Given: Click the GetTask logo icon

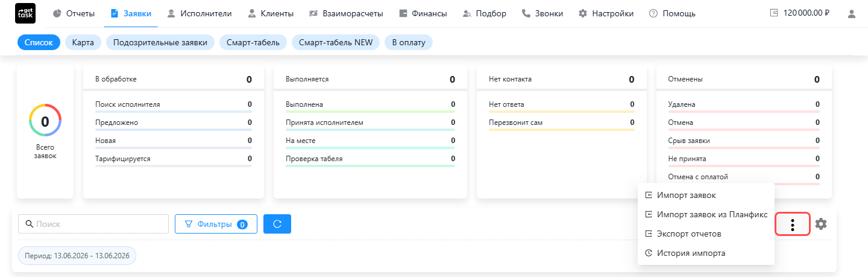Looking at the screenshot, I should click(x=25, y=13).
